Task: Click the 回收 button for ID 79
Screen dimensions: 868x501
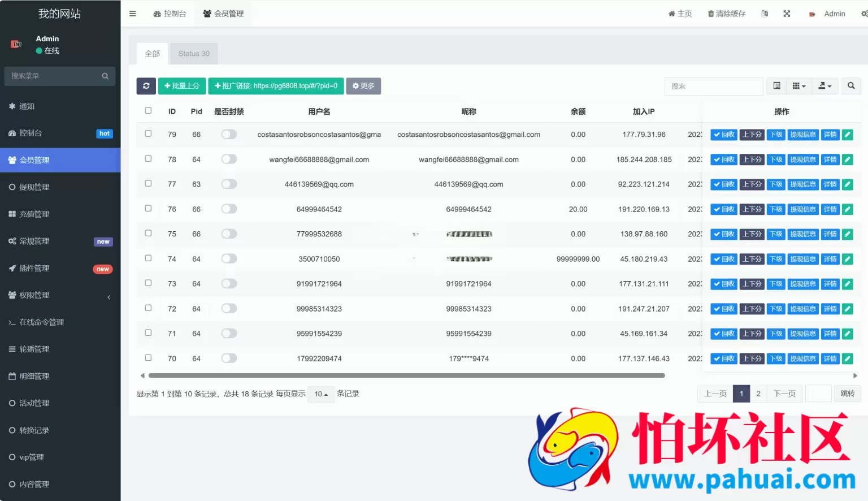Action: 724,135
